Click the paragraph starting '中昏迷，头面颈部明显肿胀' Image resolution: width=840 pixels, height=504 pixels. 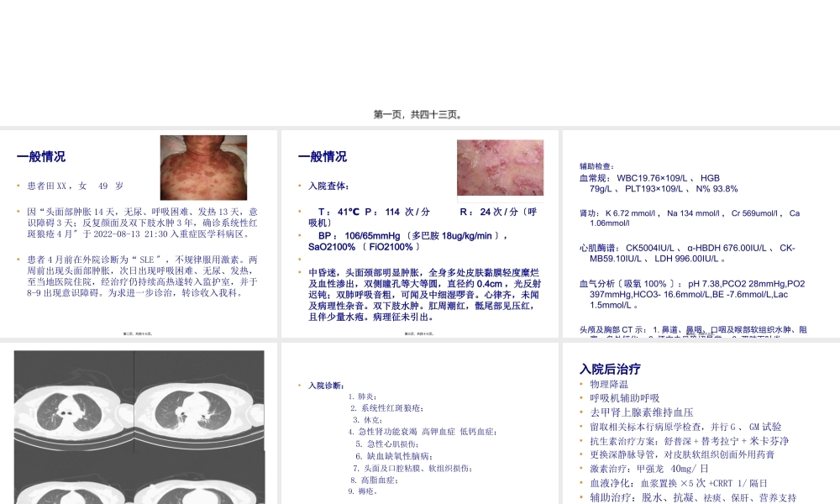pos(424,295)
